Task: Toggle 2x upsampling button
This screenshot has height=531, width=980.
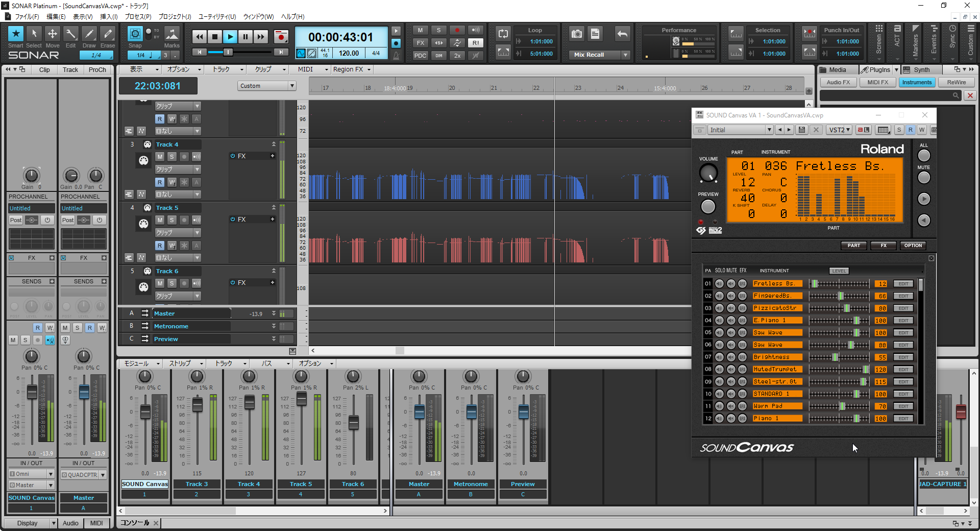Action: point(457,56)
